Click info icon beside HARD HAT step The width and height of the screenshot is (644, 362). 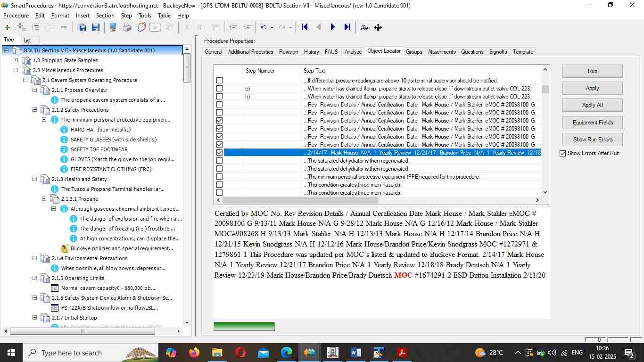click(x=64, y=130)
